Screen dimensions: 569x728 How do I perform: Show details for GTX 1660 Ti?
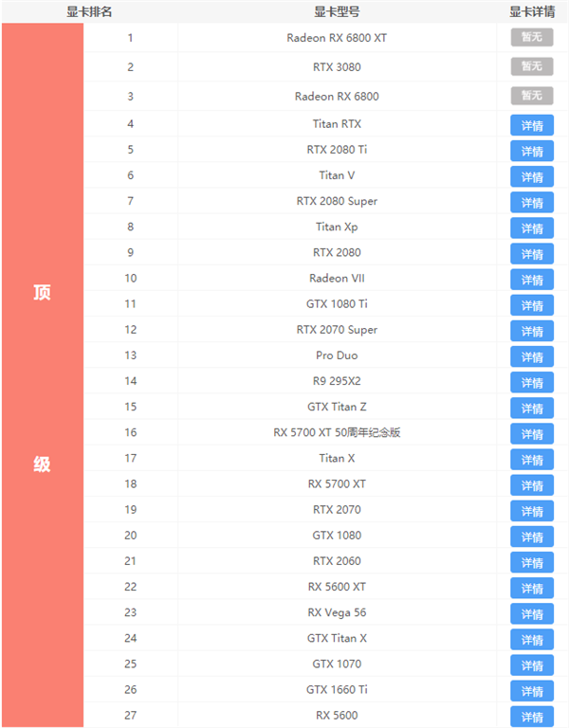click(x=532, y=691)
